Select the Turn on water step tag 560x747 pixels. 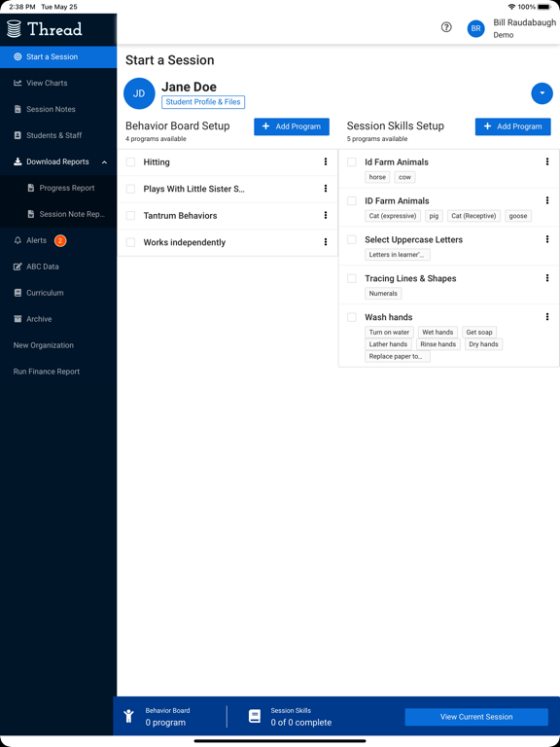click(x=389, y=332)
